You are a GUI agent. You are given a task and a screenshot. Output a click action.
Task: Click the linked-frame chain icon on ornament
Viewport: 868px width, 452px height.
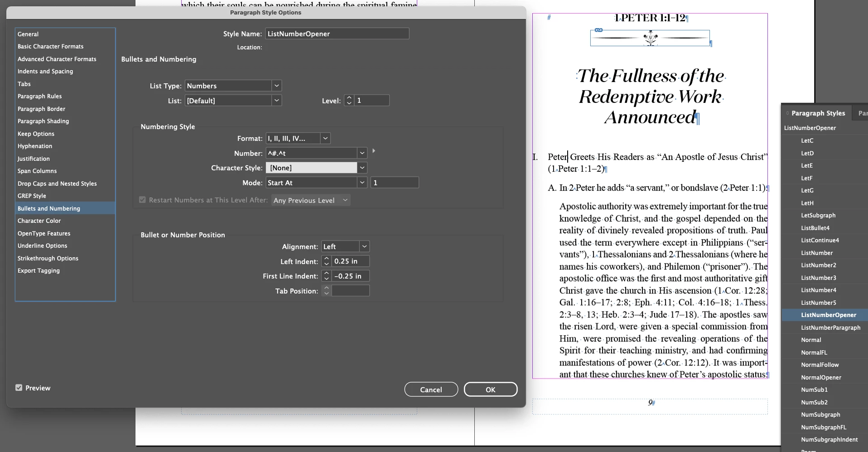point(598,30)
